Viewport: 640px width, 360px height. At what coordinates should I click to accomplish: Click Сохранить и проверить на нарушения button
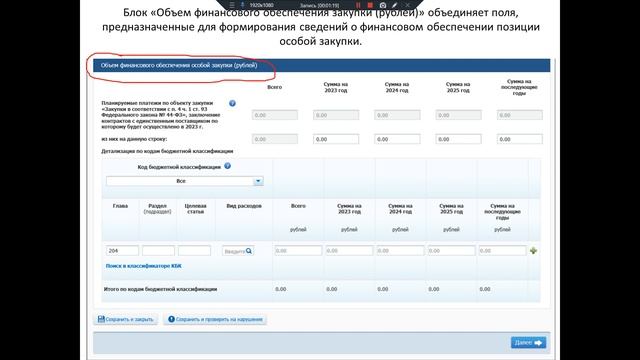coord(215,319)
